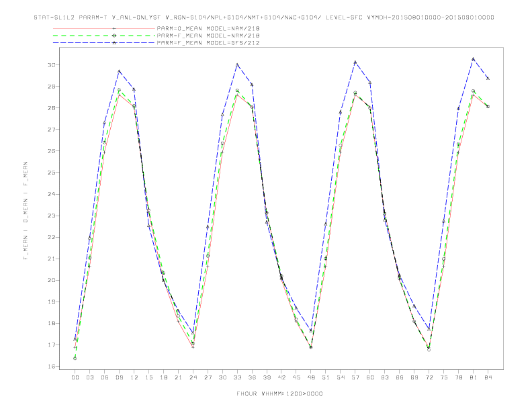The height and width of the screenshot is (411, 532).
Task: Click forecast hour tick label 72
Action: (429, 377)
